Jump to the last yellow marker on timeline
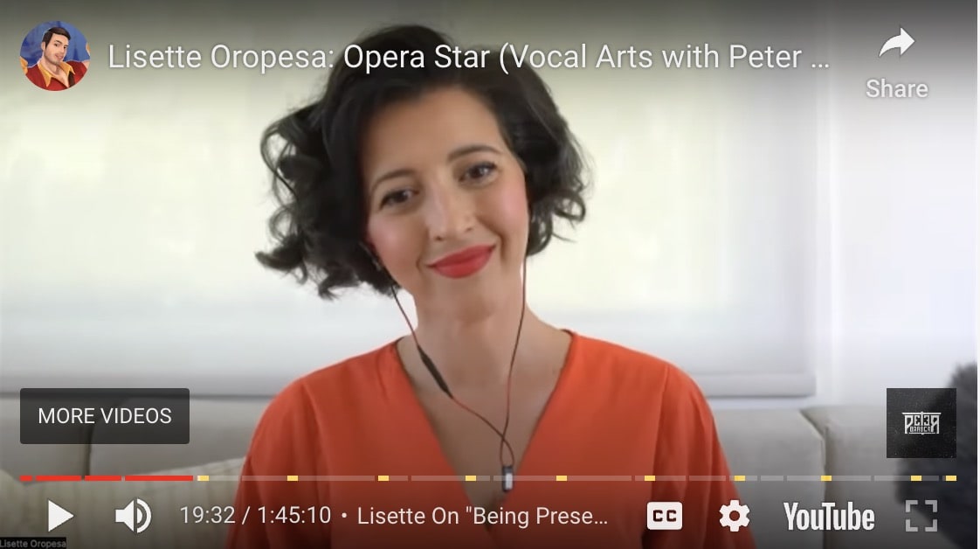 click(x=950, y=478)
